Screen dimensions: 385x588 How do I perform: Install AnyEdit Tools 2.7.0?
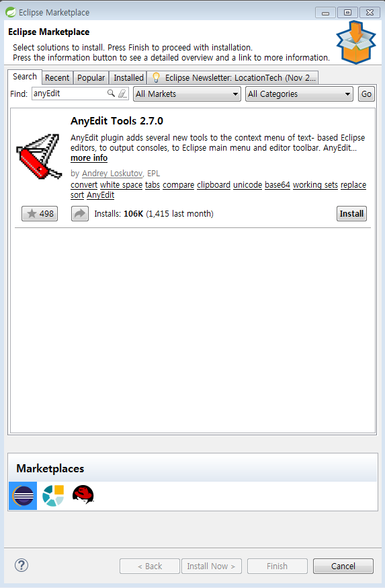[351, 214]
